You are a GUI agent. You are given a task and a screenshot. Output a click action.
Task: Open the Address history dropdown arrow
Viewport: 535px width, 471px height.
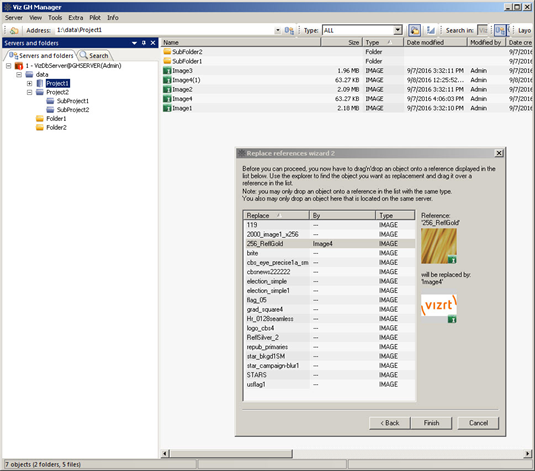(278, 30)
